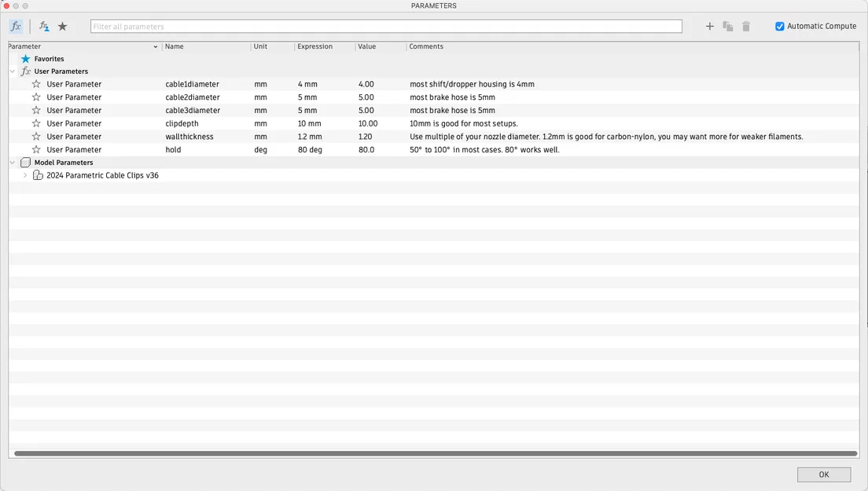
Task: Select the wallthickness name cell
Action: click(189, 137)
